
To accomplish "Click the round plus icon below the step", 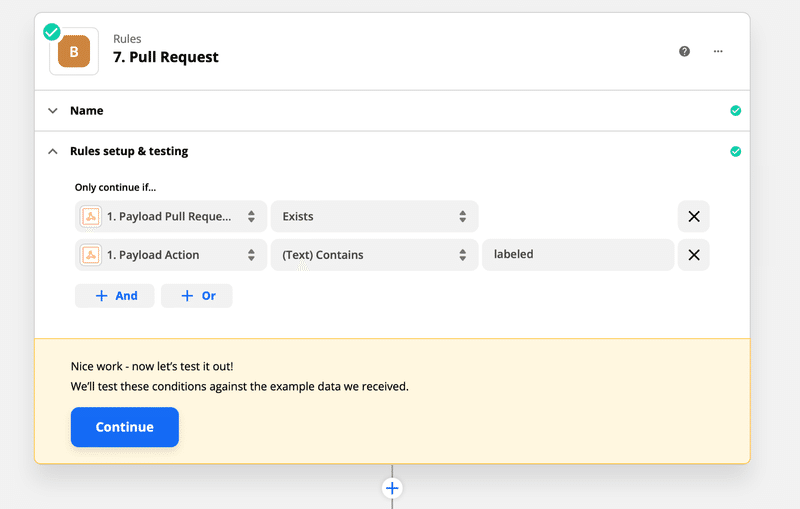I will (x=392, y=488).
